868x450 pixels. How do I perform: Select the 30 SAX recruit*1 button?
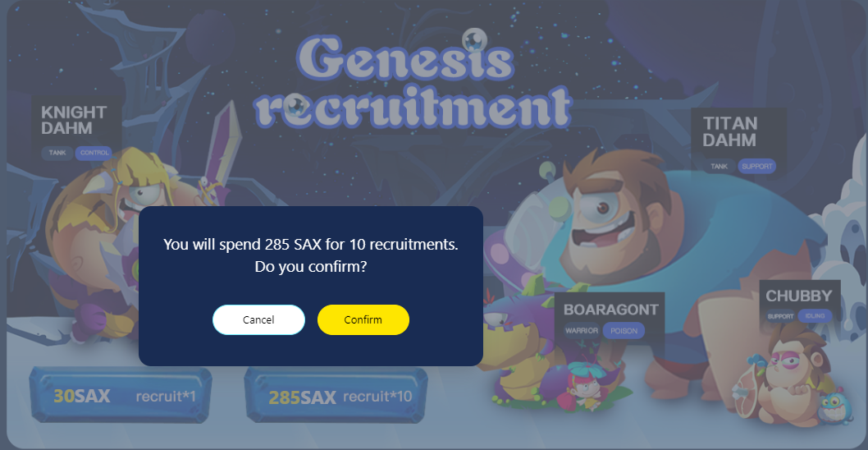pyautogui.click(x=121, y=395)
